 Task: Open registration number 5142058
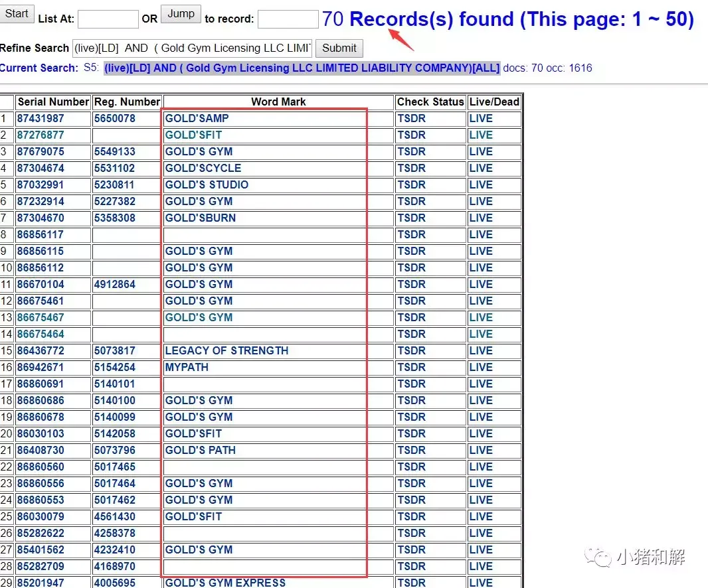[115, 433]
